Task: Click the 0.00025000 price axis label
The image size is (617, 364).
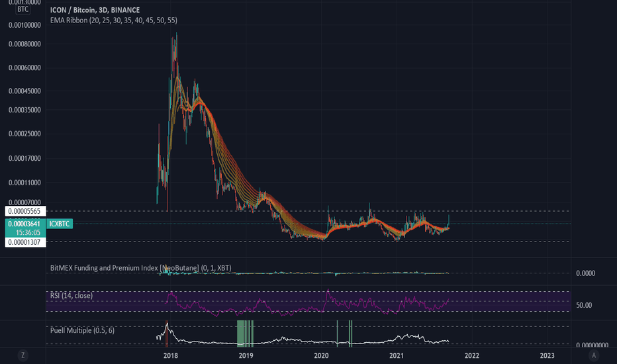Action: (24, 134)
